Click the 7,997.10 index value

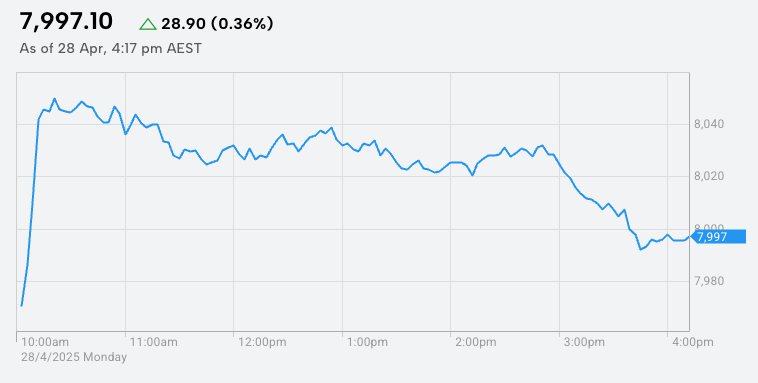click(66, 22)
